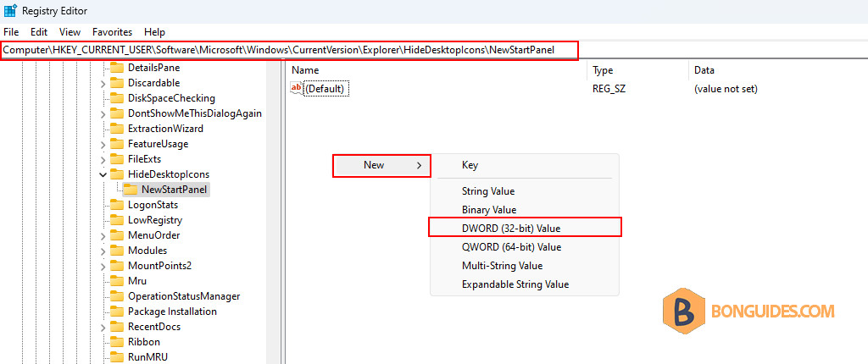
Task: Choose Expandable String Value entry
Action: point(525,284)
